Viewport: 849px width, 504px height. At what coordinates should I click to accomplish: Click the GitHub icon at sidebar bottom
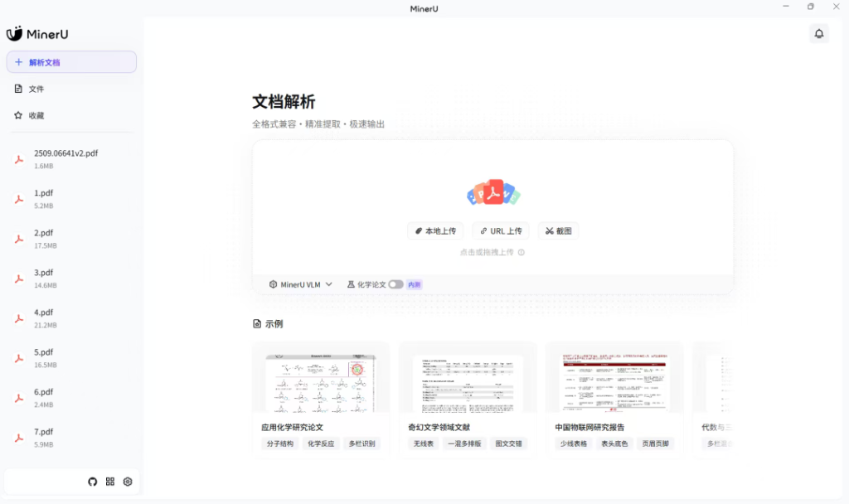[x=91, y=482]
